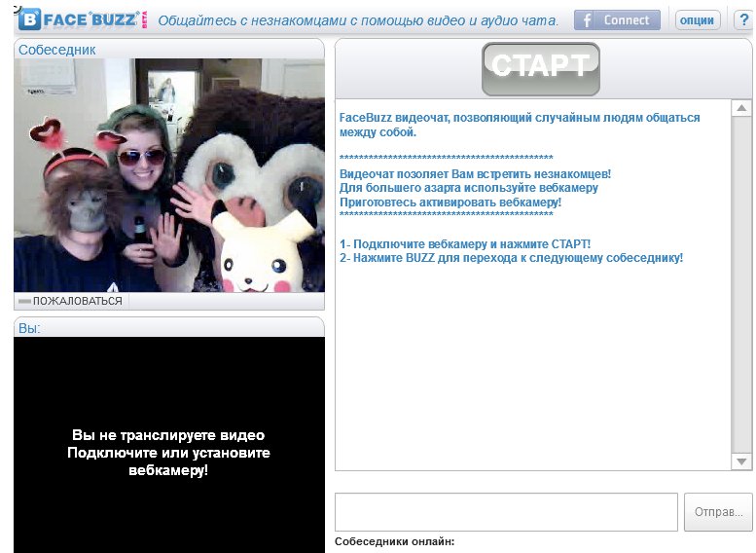This screenshot has height=553, width=756.
Task: Click the text 'Видеочат позоляет Вам встретить незнакомцев!'
Action: [x=475, y=173]
